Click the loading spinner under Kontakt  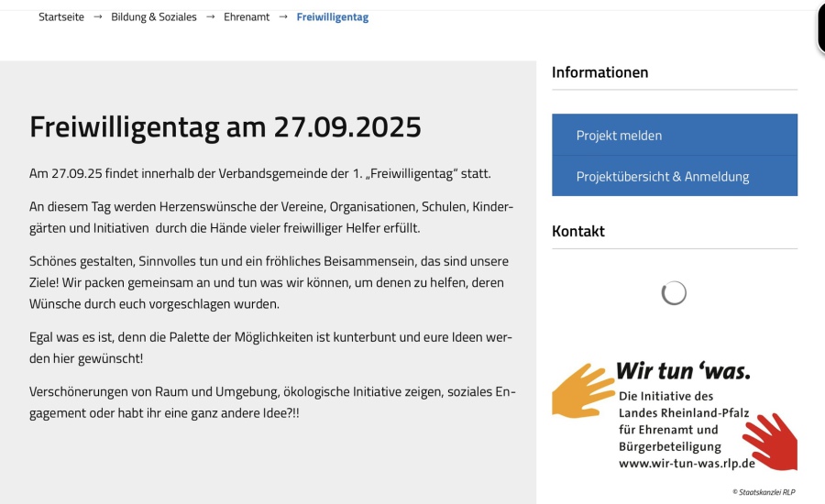point(674,293)
